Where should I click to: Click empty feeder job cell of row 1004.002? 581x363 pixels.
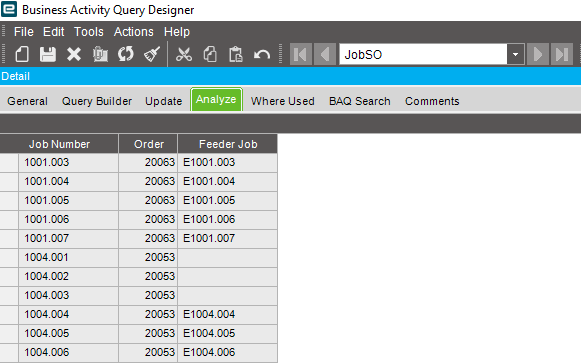coord(228,276)
